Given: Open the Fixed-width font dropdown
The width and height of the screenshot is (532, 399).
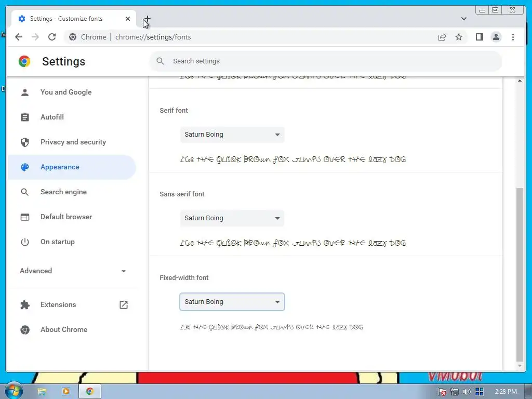Looking at the screenshot, I should click(x=232, y=302).
